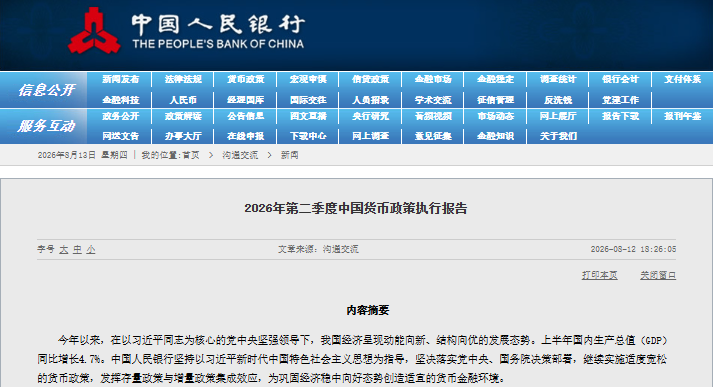
Task: Open the 法律法规 menu item
Action: (x=183, y=79)
